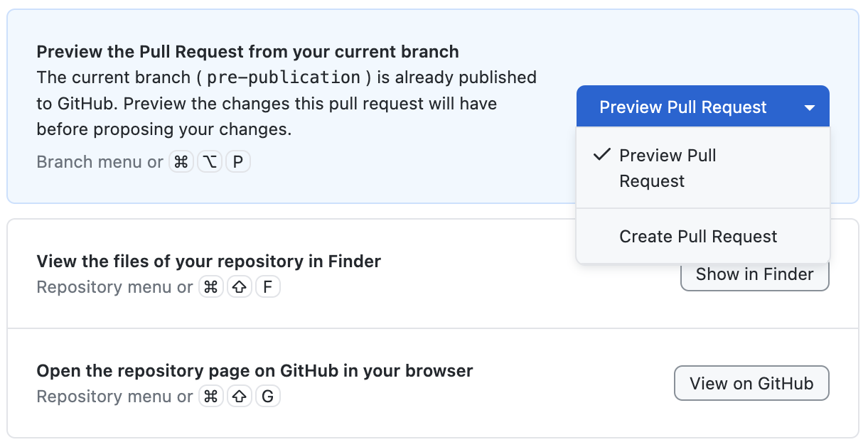Click the pre-publication branch name text
Image resolution: width=868 pixels, height=447 pixels.
(284, 77)
